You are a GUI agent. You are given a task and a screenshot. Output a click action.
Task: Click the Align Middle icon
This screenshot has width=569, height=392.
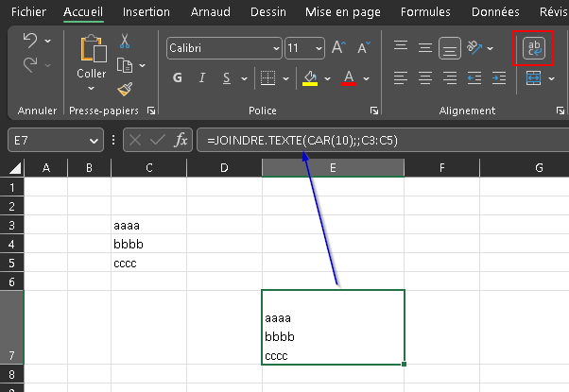[425, 47]
